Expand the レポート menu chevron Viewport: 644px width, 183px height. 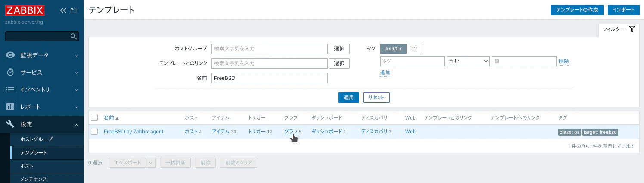[76, 107]
